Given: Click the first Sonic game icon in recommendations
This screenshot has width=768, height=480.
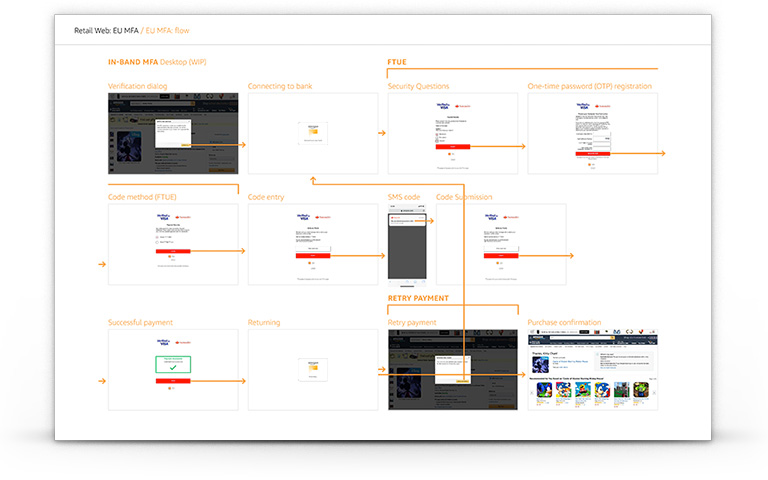Looking at the screenshot, I should pyautogui.click(x=544, y=390).
